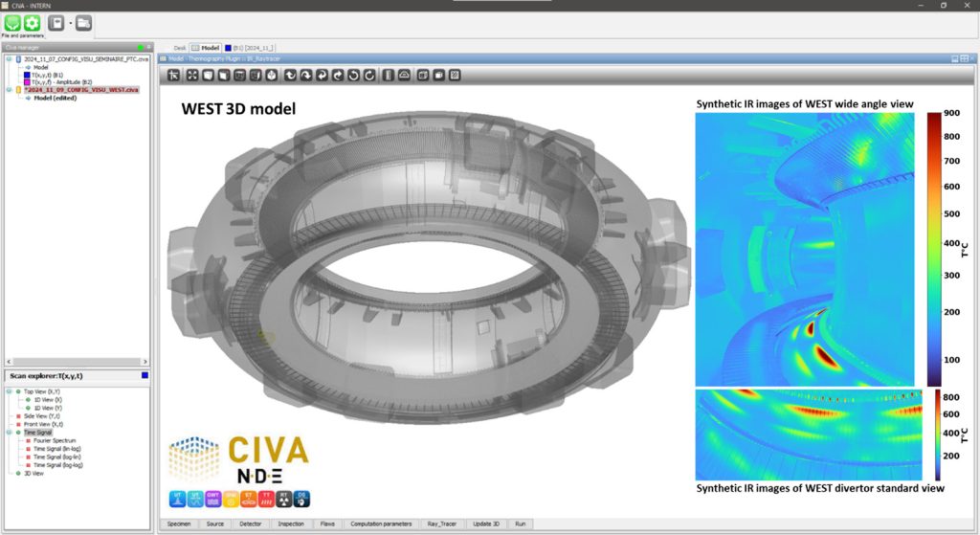Click the fourth curved rotate arrow icon
980x535 pixels.
coord(338,75)
